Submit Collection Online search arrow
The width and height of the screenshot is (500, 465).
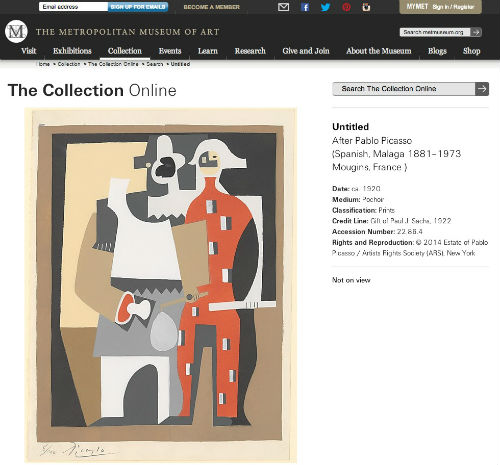click(482, 89)
